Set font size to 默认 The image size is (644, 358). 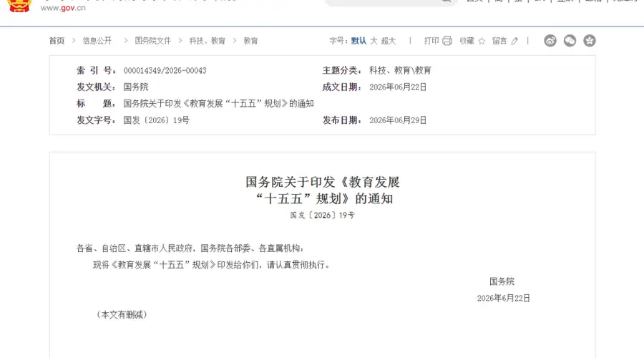(358, 41)
